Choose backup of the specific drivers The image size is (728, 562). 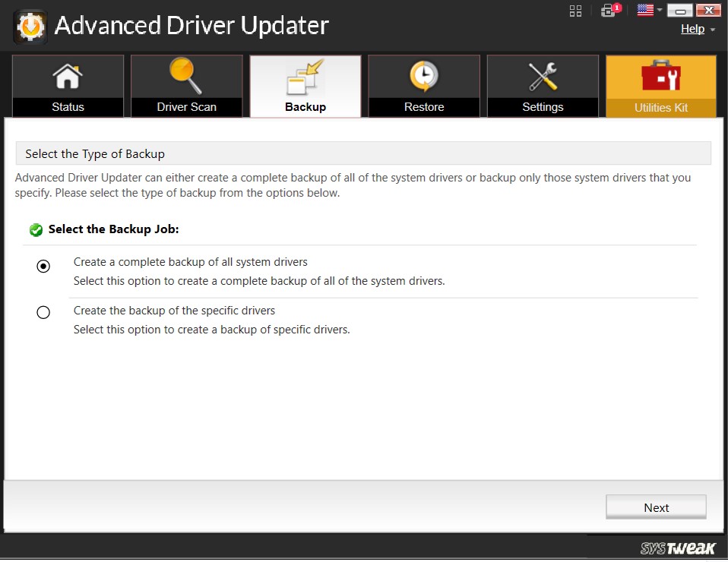point(43,312)
